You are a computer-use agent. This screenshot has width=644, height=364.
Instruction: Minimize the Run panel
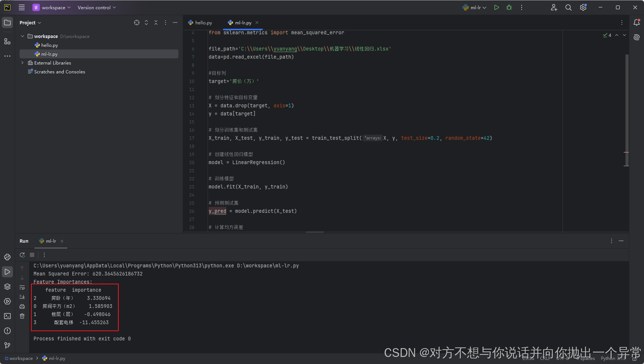621,241
